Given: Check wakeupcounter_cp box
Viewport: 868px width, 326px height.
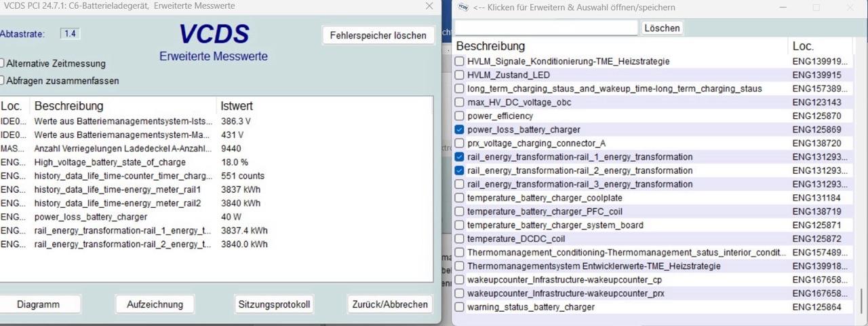Looking at the screenshot, I should pos(460,280).
